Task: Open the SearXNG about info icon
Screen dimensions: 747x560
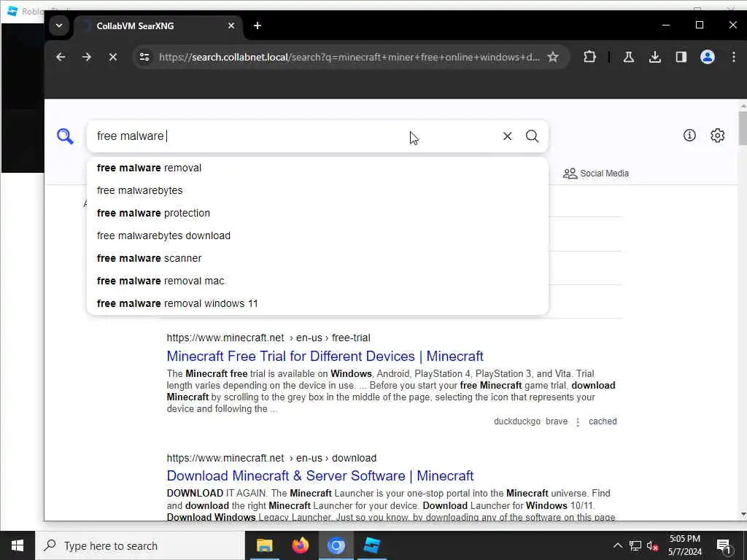Action: (x=689, y=136)
